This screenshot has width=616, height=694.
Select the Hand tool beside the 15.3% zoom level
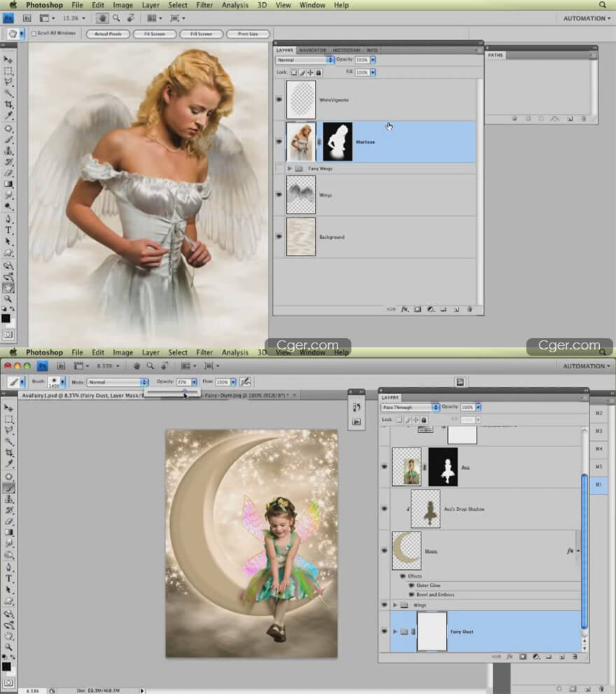(101, 18)
